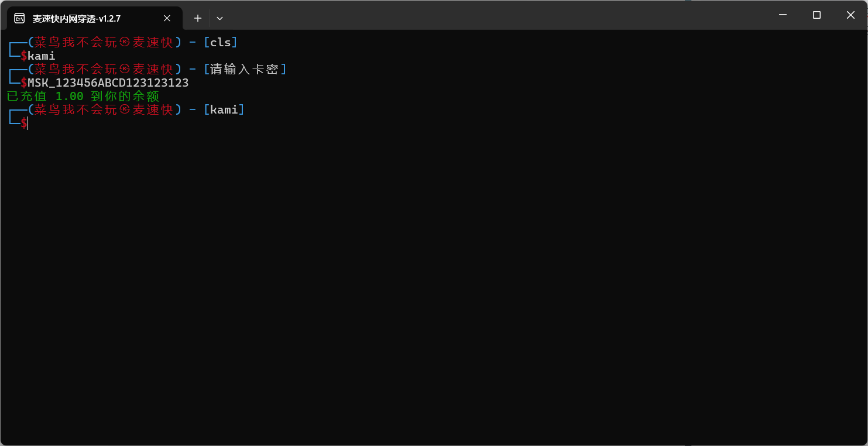Place cursor at the active input prompt
868x446 pixels.
(x=28, y=123)
